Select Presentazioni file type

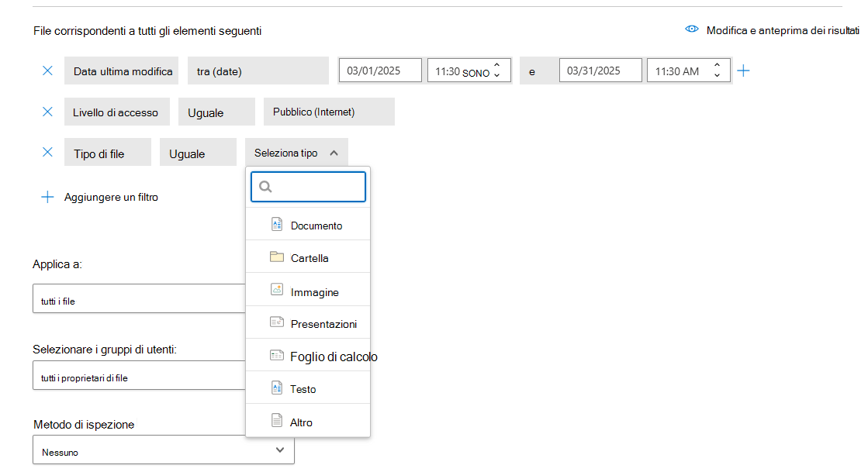pos(323,324)
